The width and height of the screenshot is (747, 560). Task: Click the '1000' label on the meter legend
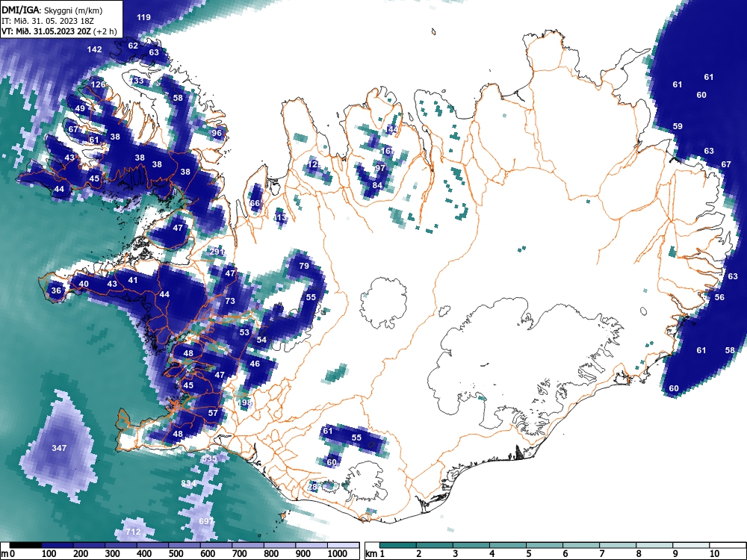(x=338, y=553)
